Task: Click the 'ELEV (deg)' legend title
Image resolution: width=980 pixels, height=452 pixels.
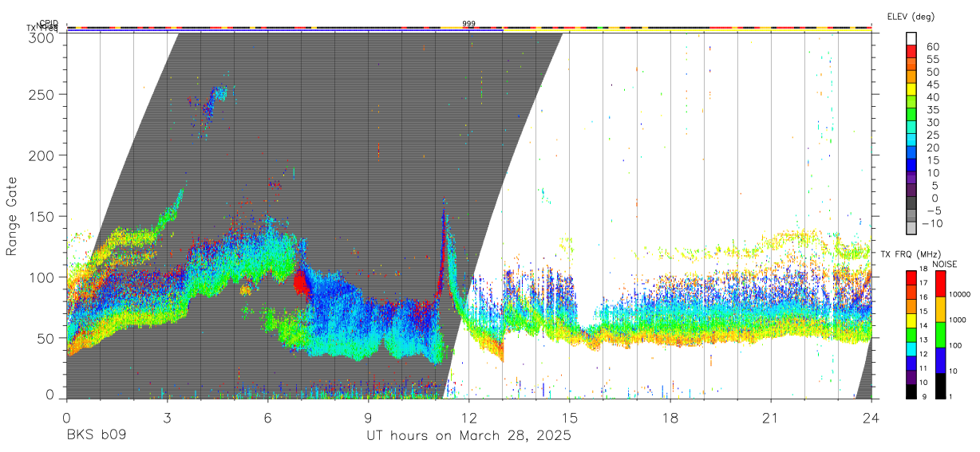Action: 911,17
